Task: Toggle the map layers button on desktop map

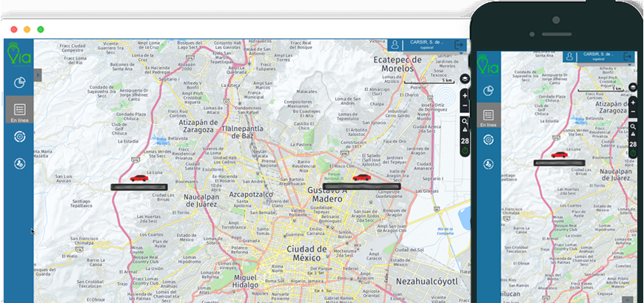Action: pyautogui.click(x=465, y=79)
